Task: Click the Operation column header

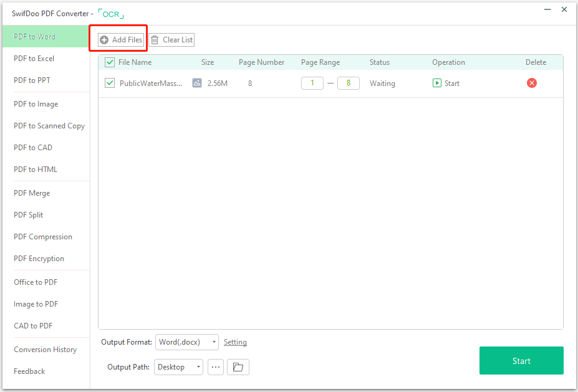Action: click(448, 62)
